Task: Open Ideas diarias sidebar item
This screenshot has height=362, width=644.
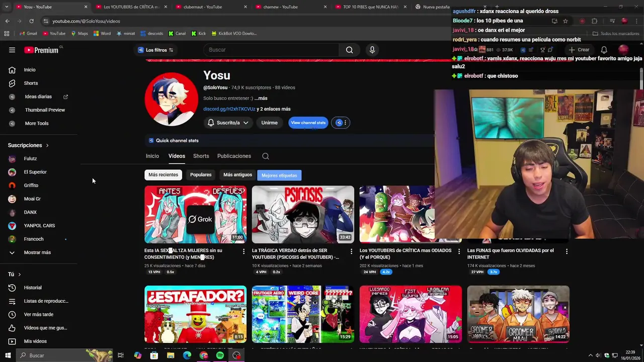Action: 38,97
